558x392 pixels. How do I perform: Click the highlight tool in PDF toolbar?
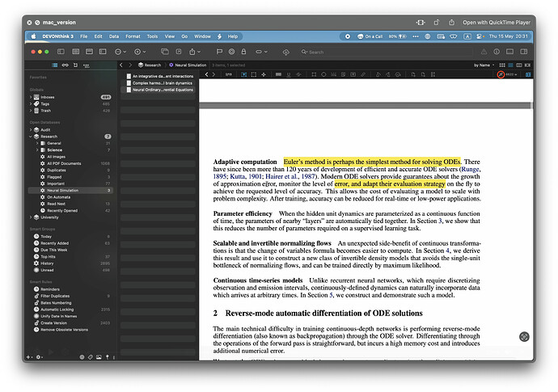point(278,74)
